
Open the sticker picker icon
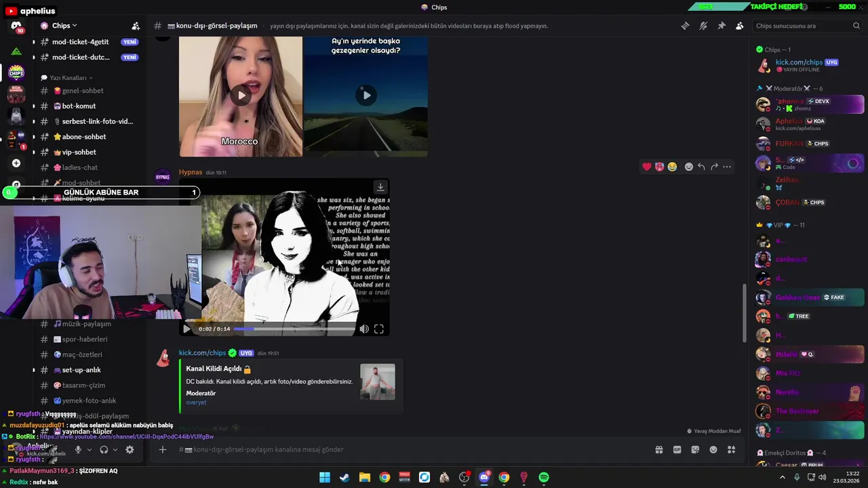click(x=695, y=449)
